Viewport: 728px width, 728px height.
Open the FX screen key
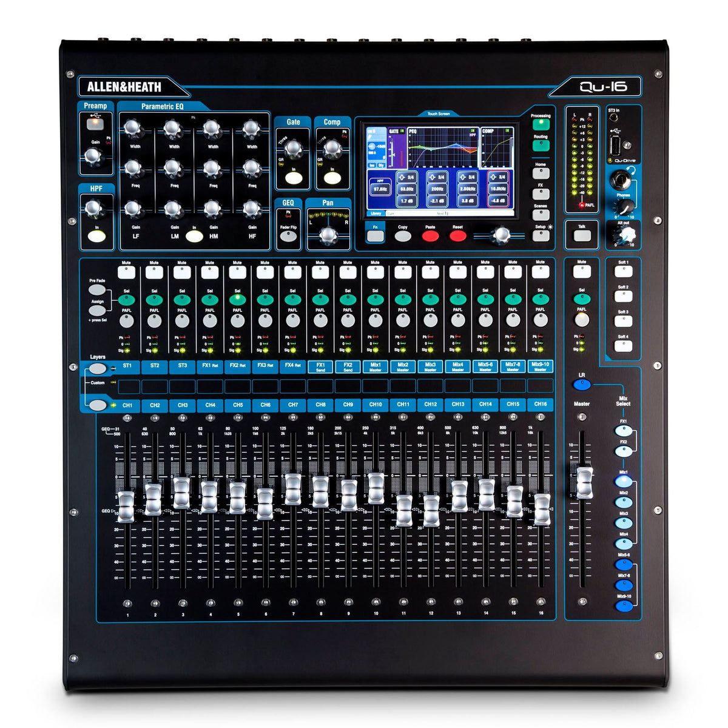[541, 195]
